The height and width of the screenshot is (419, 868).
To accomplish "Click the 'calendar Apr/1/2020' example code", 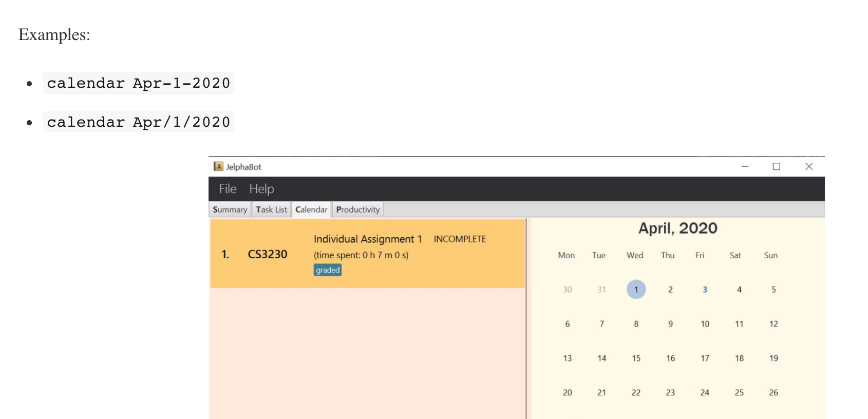I will [139, 122].
